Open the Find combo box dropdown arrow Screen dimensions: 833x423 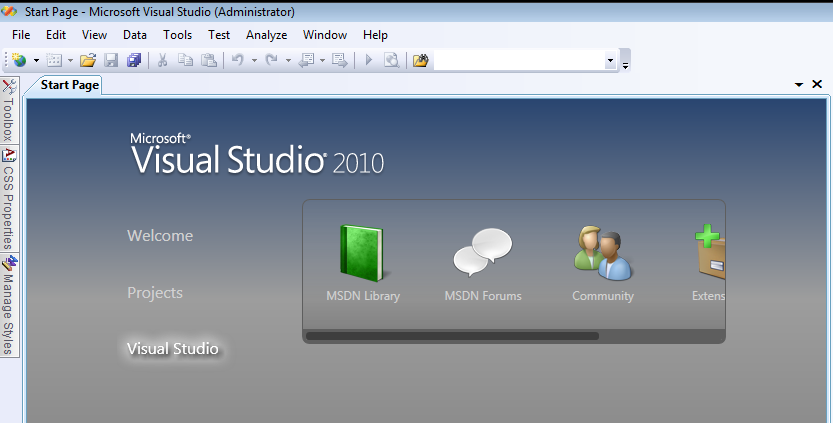pyautogui.click(x=610, y=61)
